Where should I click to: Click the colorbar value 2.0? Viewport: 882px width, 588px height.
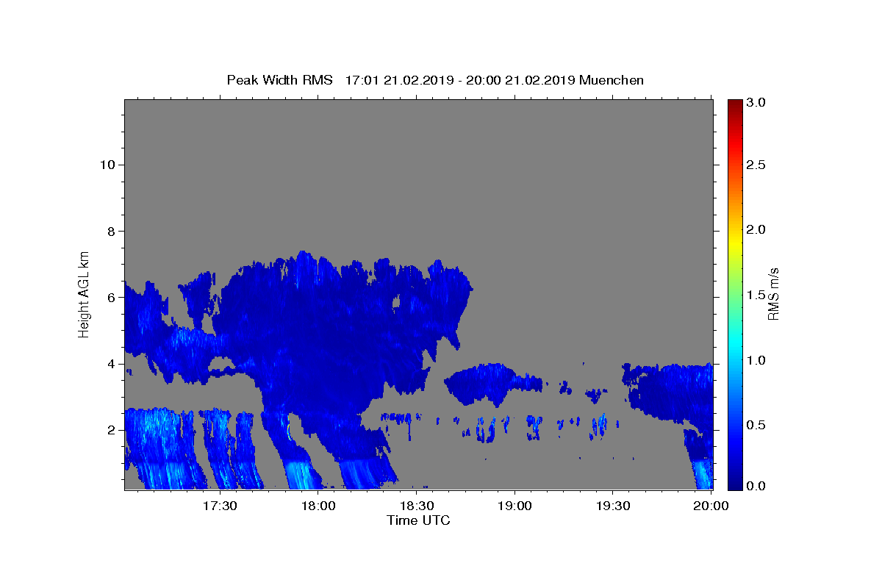756,229
